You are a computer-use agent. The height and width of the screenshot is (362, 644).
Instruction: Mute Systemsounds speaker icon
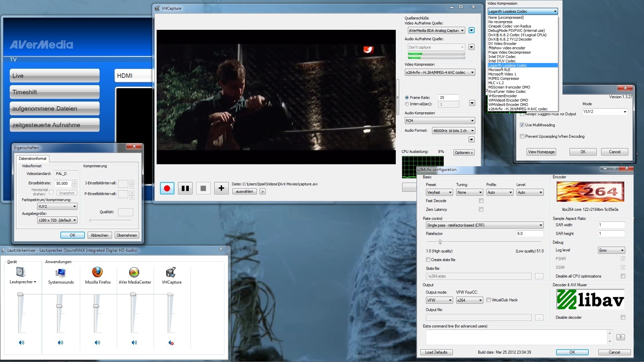60,343
